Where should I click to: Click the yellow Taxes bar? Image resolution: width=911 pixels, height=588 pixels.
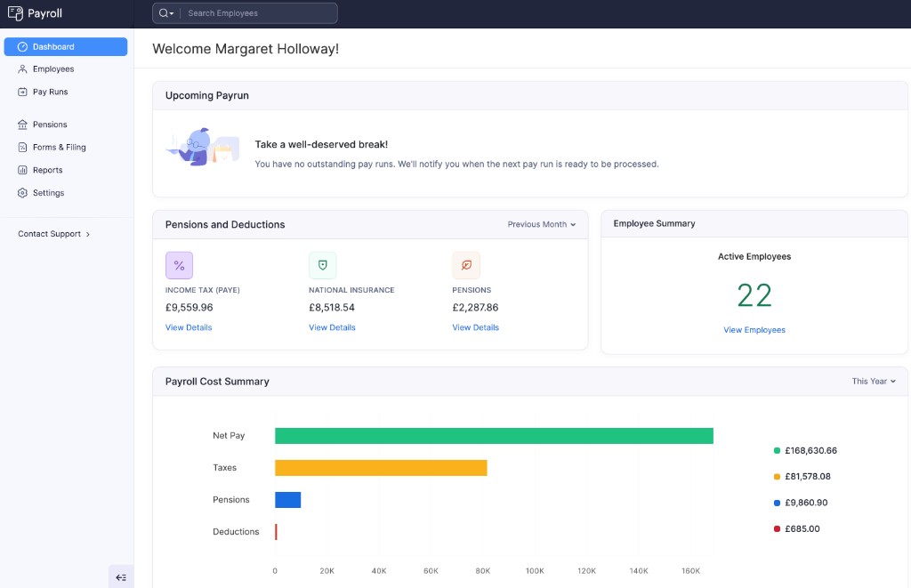click(x=381, y=468)
